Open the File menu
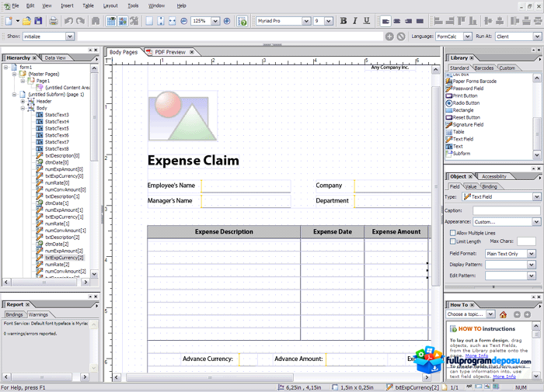Viewport: 544px width, 392px height. (16, 6)
